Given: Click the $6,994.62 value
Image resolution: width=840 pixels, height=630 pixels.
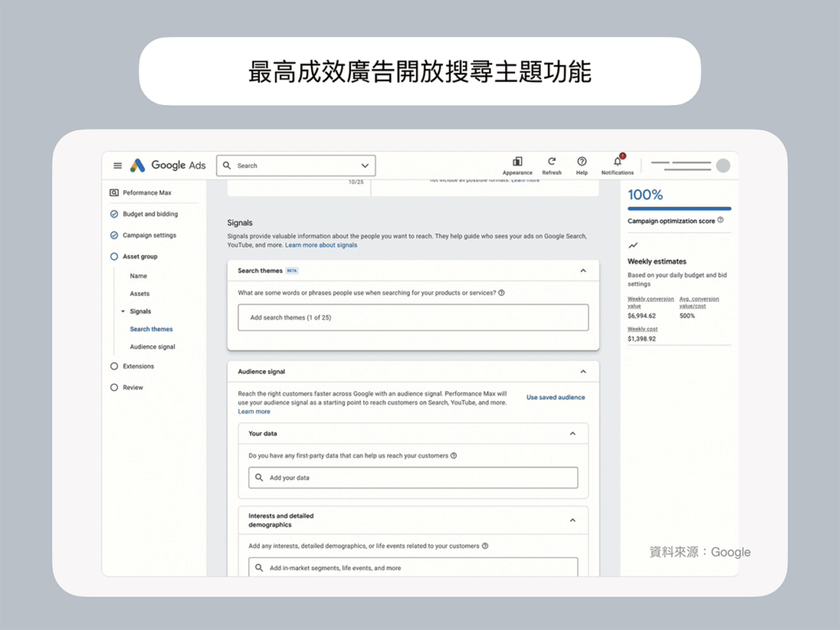Looking at the screenshot, I should [x=641, y=316].
